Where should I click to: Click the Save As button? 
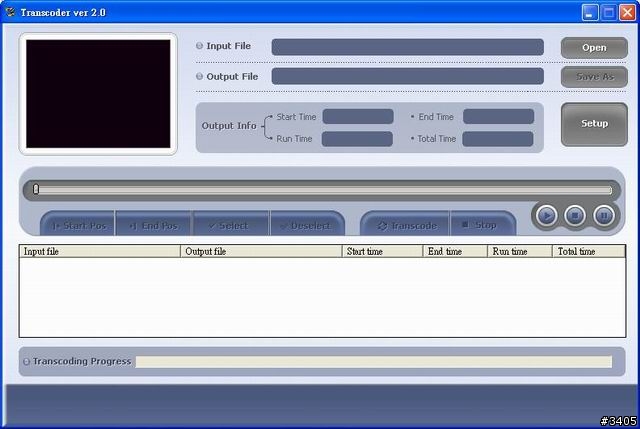(x=594, y=77)
